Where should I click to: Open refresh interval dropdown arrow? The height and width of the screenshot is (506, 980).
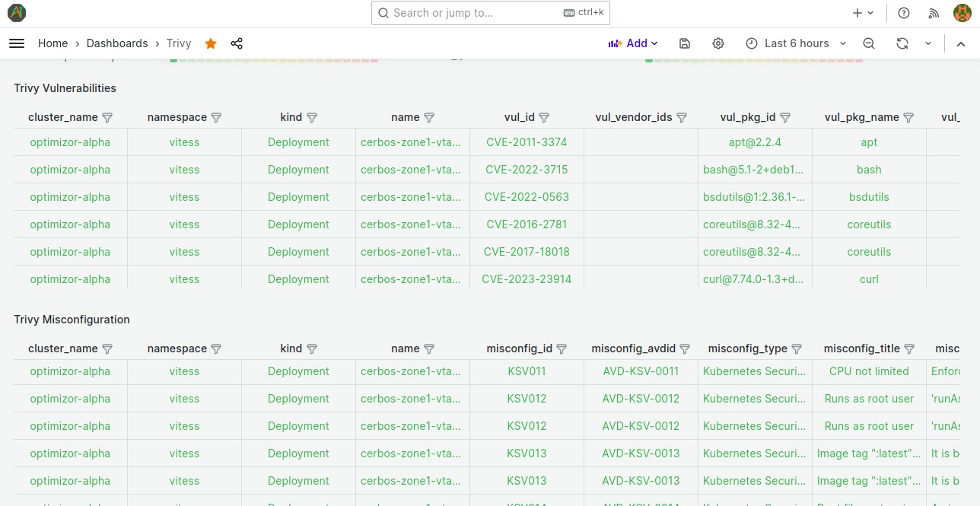tap(928, 43)
